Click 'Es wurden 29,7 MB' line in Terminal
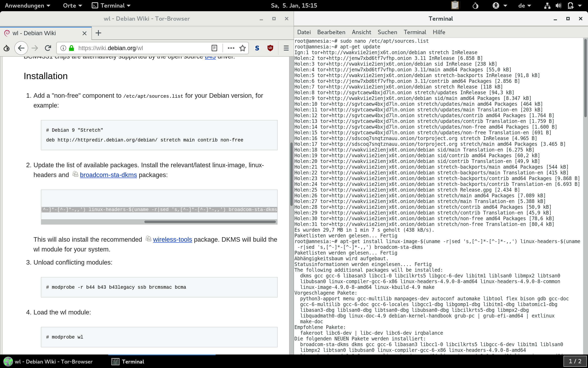The image size is (588, 368). (x=364, y=230)
